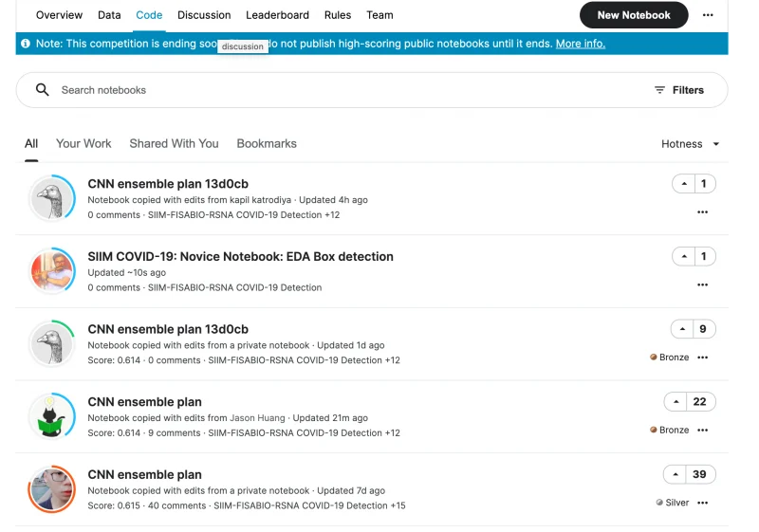Click the vote count 39 on Silver notebook
759x532 pixels.
pos(699,474)
